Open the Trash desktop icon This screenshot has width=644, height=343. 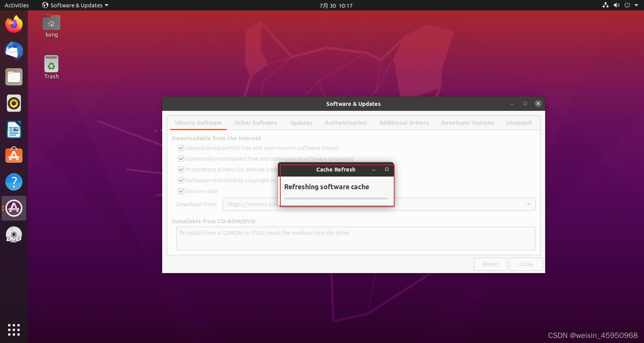coord(51,68)
